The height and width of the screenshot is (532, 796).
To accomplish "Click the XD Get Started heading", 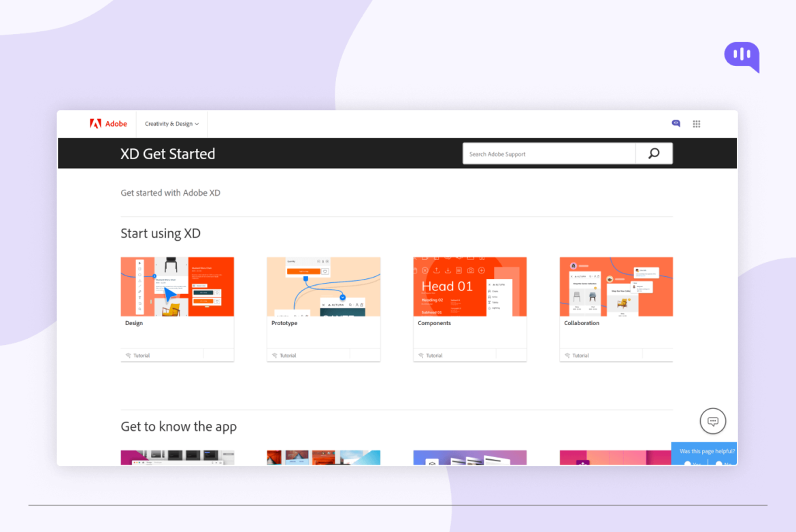I will tap(168, 154).
